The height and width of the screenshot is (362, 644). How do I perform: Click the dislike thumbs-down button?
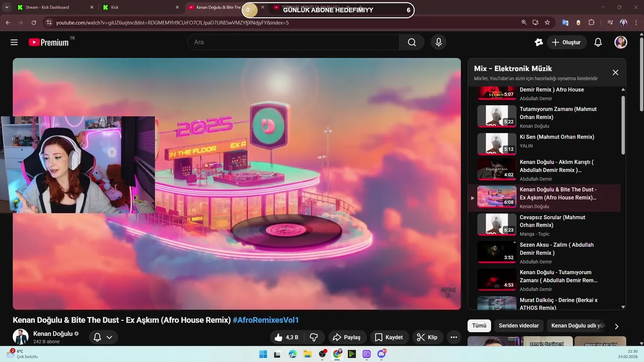click(x=313, y=337)
